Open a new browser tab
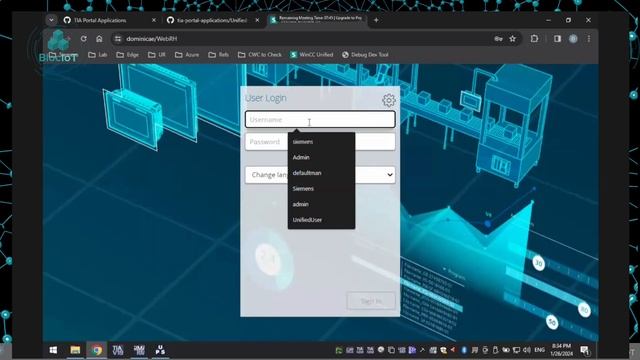Viewport: 640px width, 360px height. [x=376, y=20]
